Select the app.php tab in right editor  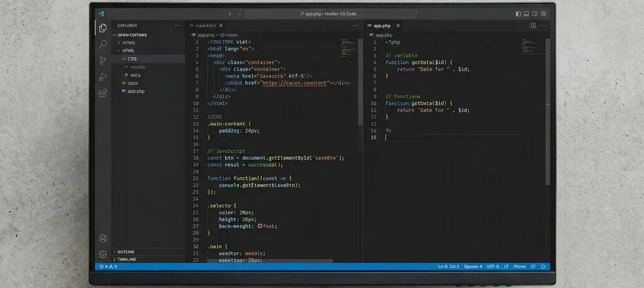pyautogui.click(x=384, y=26)
